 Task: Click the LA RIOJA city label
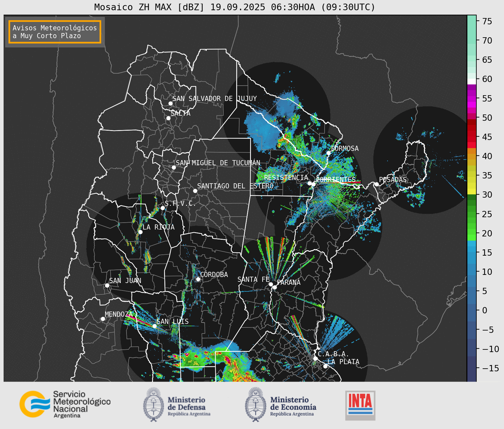coord(158,227)
